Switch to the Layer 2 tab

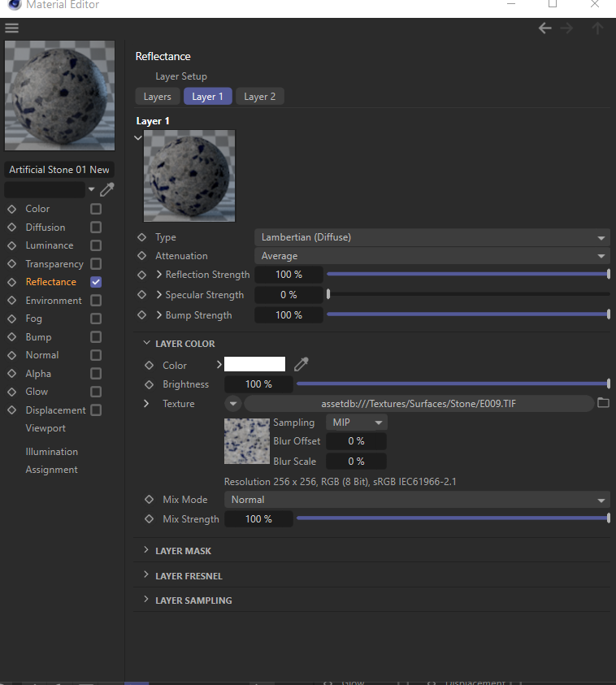[260, 97]
